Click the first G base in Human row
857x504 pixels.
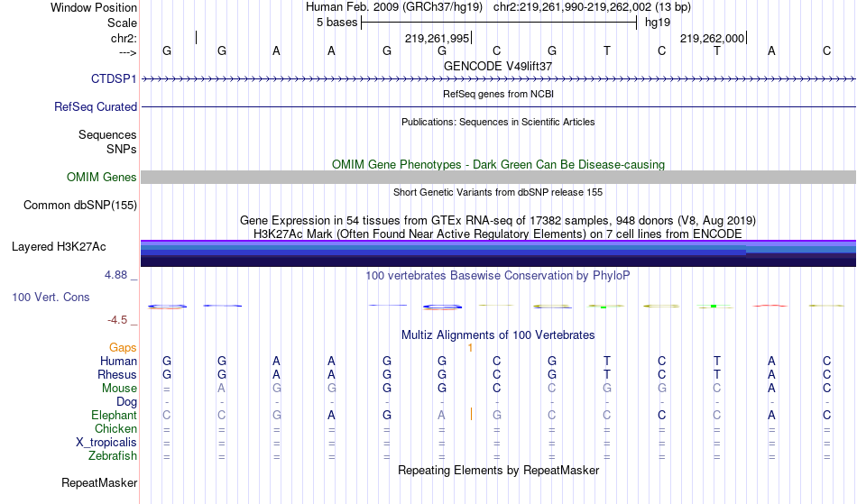pos(167,361)
